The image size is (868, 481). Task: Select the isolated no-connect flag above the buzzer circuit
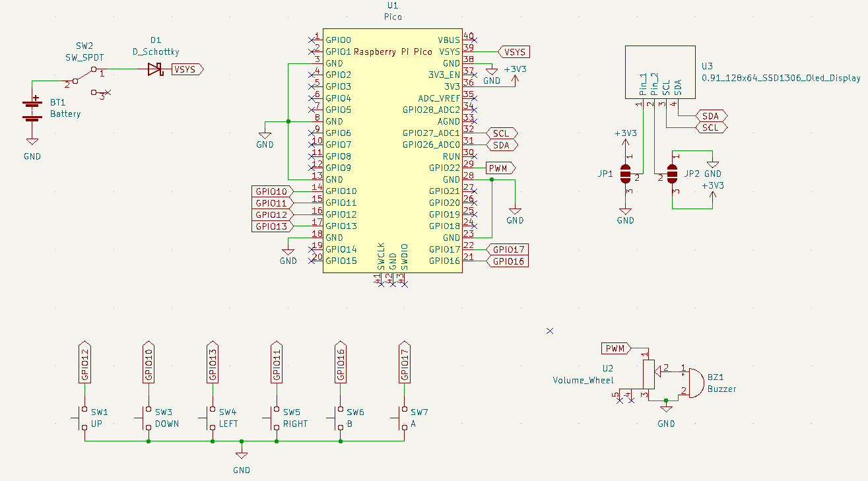(550, 331)
